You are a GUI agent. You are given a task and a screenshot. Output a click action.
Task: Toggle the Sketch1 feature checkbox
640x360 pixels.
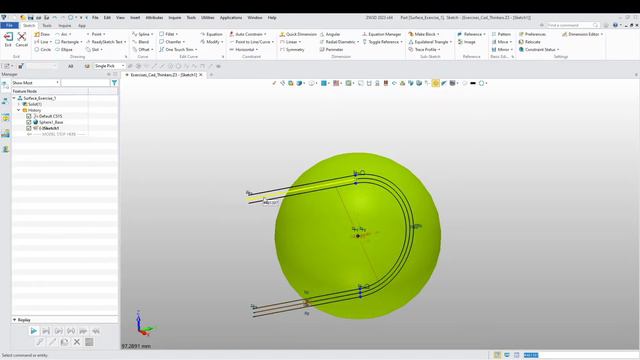click(29, 128)
